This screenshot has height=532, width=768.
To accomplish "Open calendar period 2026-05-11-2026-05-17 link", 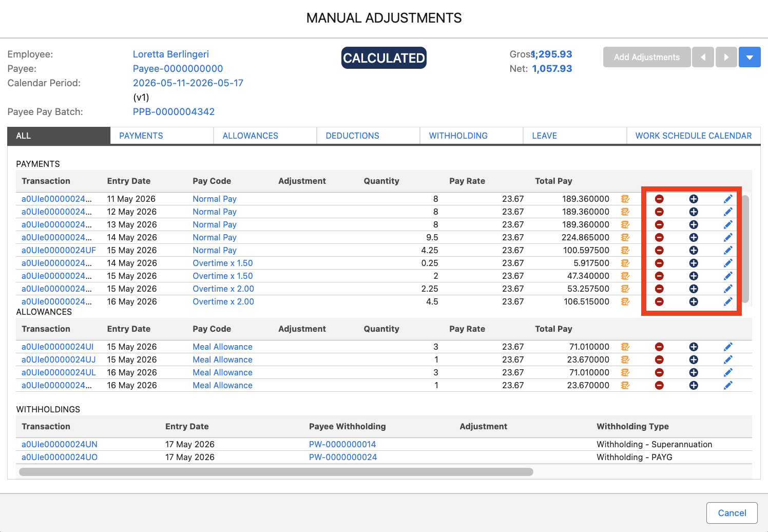I will tap(188, 83).
